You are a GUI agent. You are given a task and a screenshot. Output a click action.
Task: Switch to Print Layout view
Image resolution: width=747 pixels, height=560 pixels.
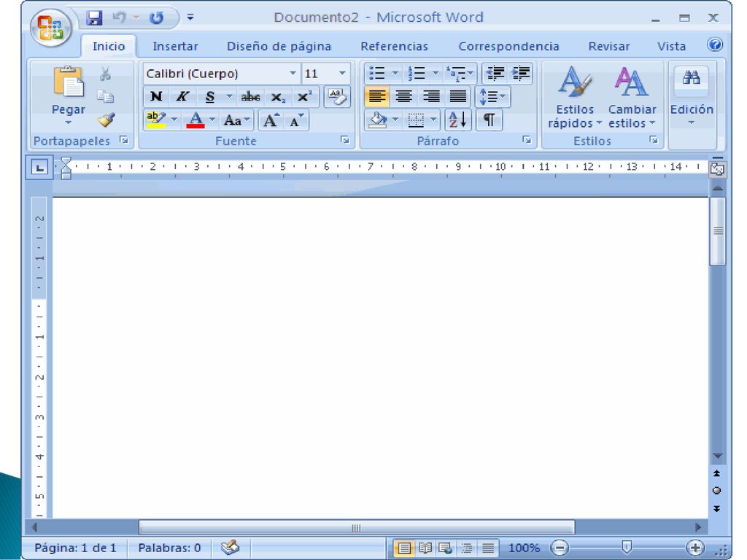404,548
